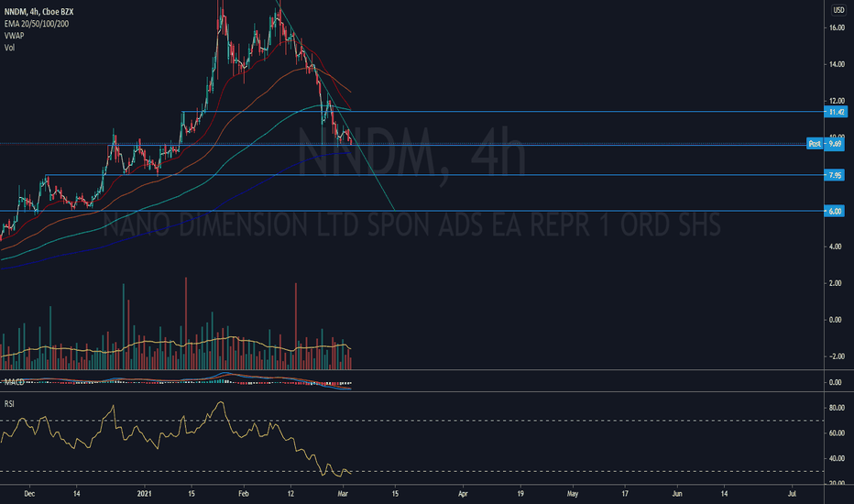
Task: Click the 19 date label after Apr
Action: [x=520, y=494]
